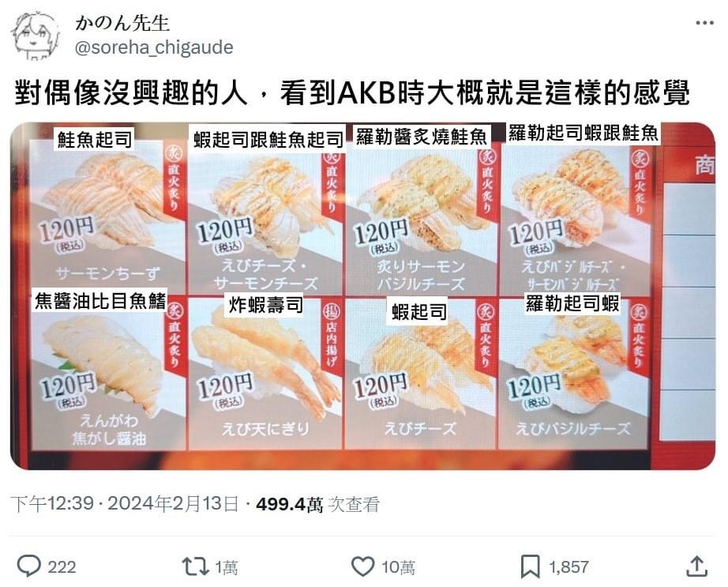Click the 1萬 repost count
The height and width of the screenshot is (587, 728).
(227, 567)
